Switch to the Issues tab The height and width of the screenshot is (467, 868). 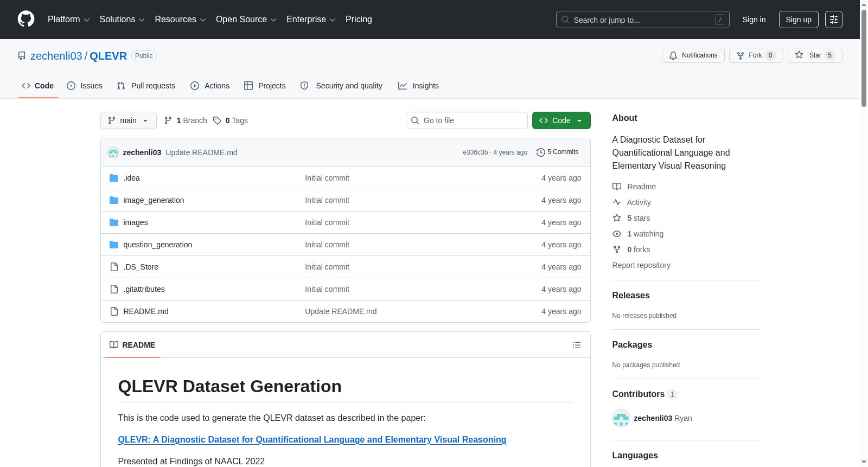click(x=85, y=86)
